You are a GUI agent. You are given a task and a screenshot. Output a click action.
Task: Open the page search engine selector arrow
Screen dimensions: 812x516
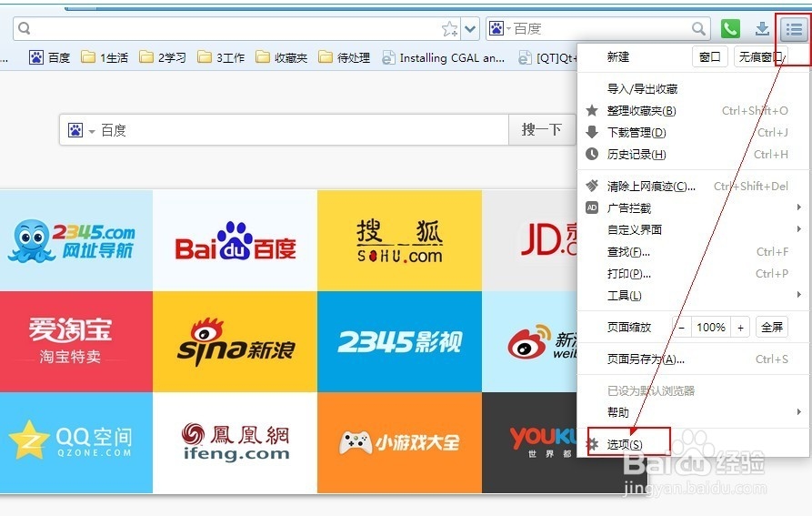[x=92, y=131]
